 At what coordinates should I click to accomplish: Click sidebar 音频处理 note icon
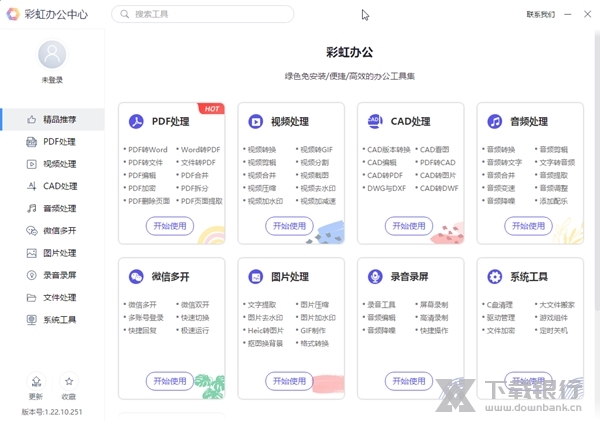[31, 208]
